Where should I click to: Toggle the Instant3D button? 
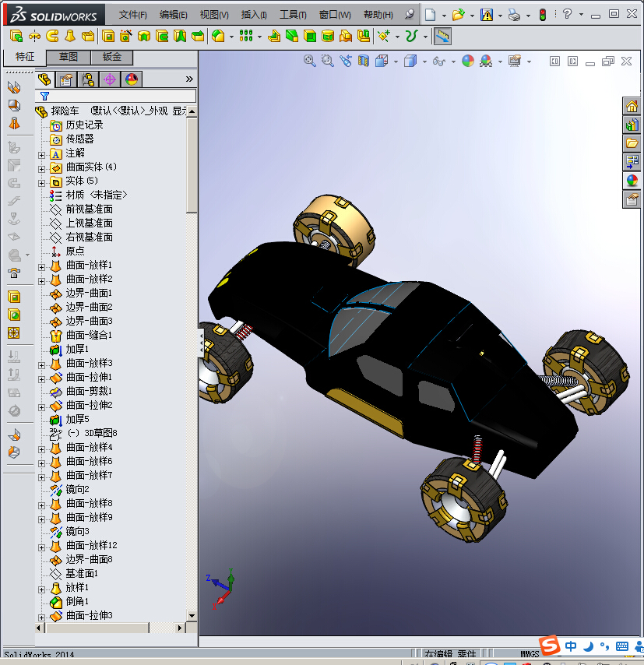click(442, 37)
